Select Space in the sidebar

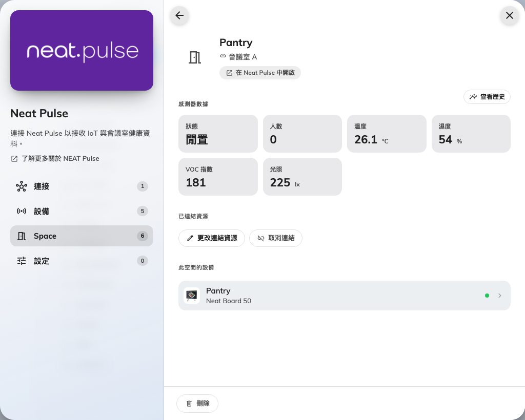82,236
